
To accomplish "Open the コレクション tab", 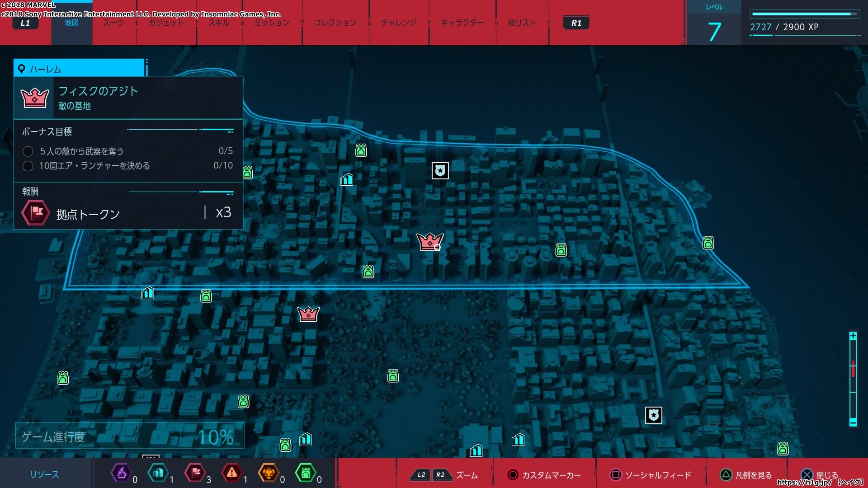I will [x=335, y=23].
